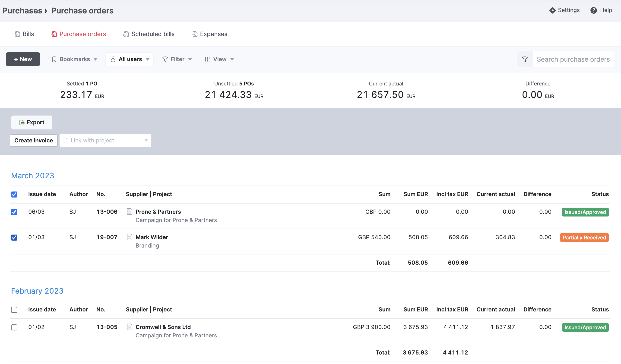Click the GBP 540.00 sum value
621x364 pixels.
374,237
